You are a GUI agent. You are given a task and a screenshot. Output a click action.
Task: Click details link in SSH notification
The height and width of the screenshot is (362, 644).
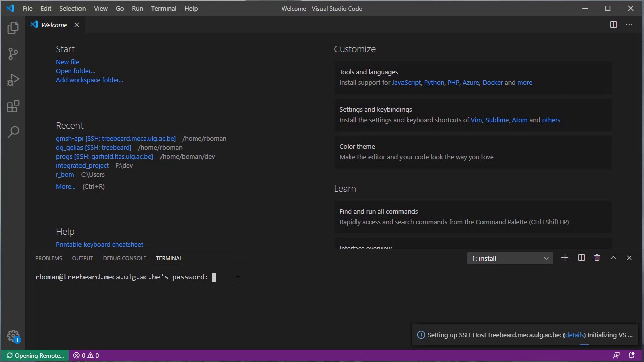click(x=574, y=335)
